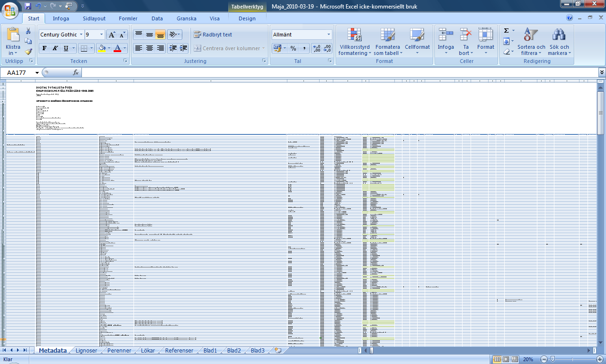Activate the format painter brush
The width and height of the screenshot is (606, 364).
click(x=28, y=52)
